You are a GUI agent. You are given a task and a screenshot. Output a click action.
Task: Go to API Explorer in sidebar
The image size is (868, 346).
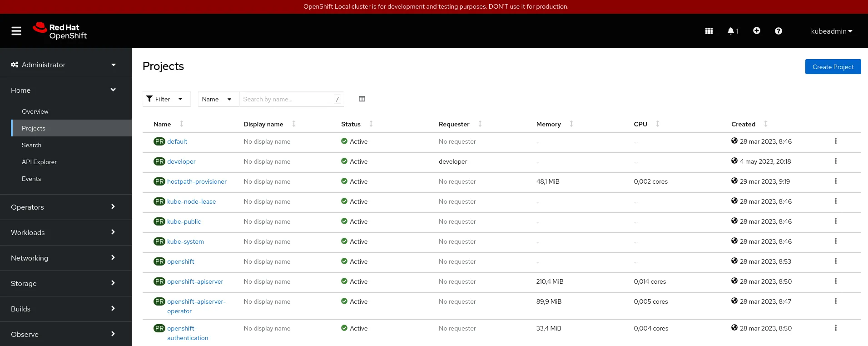point(39,162)
